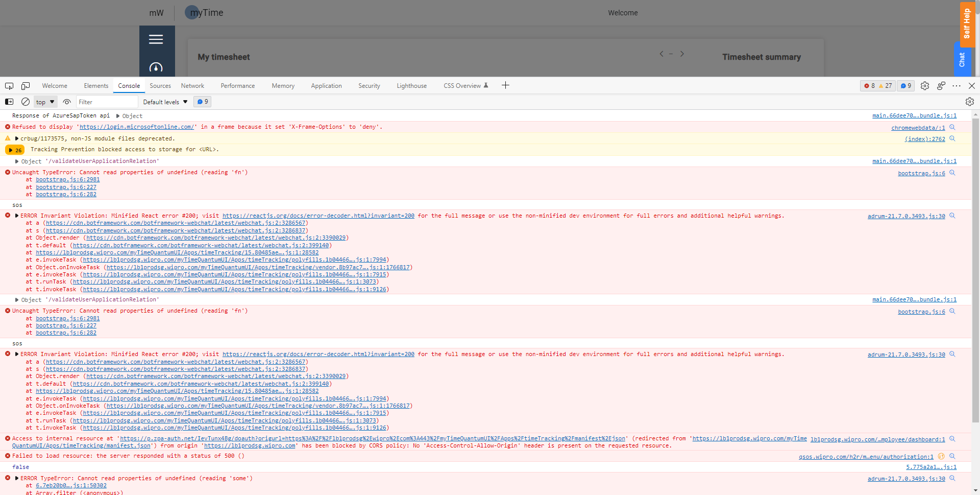Open console settings gear icon
Screen dimensions: 980x495
coord(969,102)
